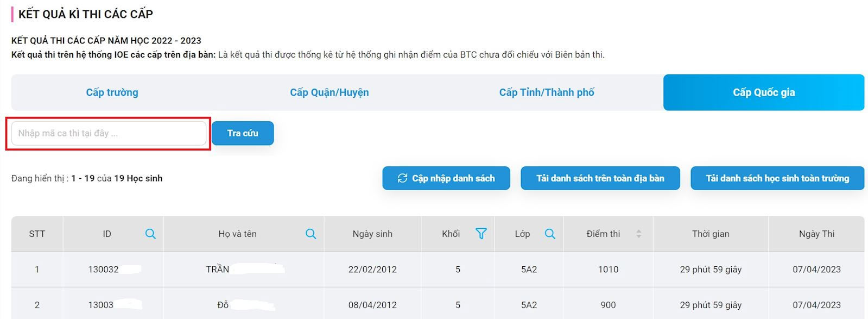Open the search icon in ID column
This screenshot has height=319, width=868.
[x=150, y=234]
